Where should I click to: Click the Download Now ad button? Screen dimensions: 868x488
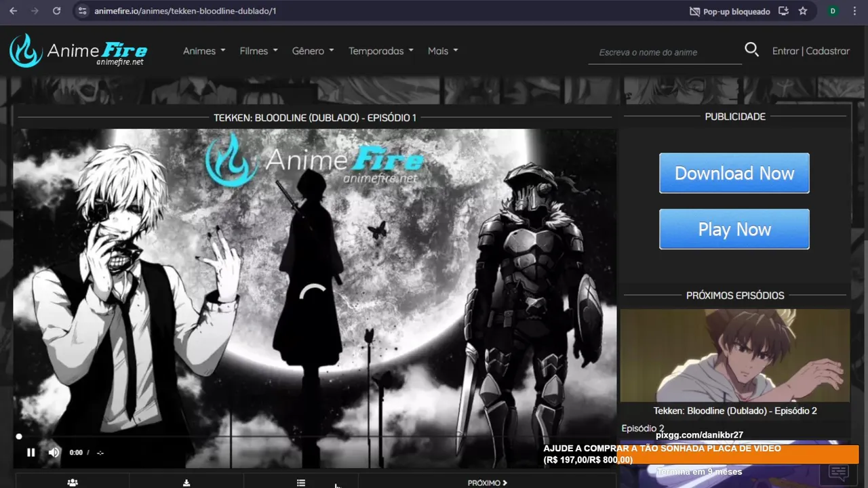(734, 173)
